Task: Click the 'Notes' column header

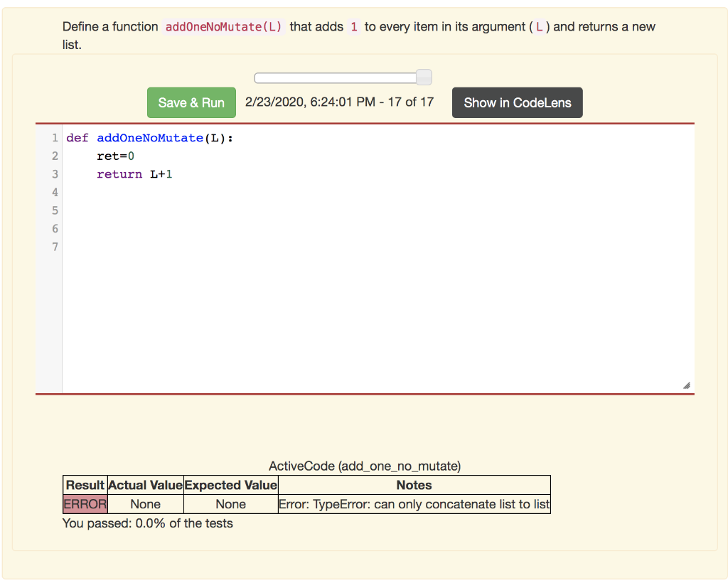Action: [414, 485]
